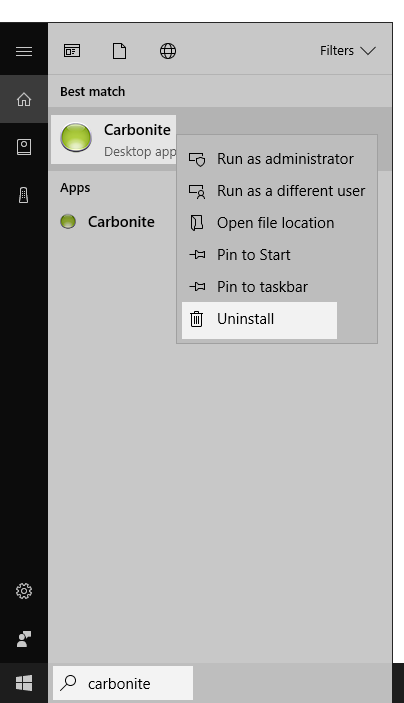Image resolution: width=404 pixels, height=703 pixels.
Task: Click the Best match heading
Action: click(x=93, y=91)
